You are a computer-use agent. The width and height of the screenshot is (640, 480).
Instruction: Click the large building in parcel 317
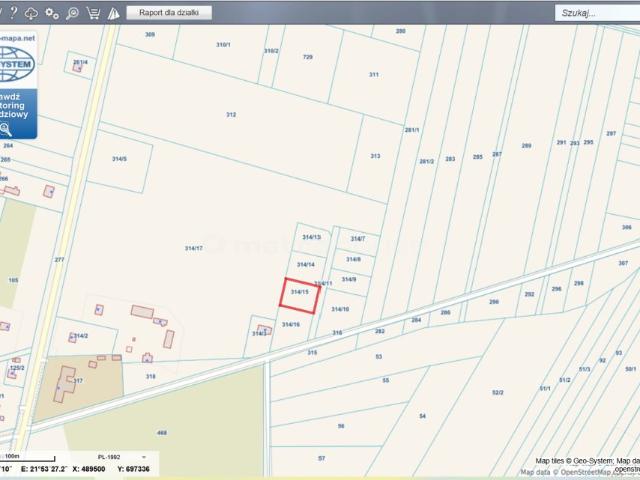point(64,384)
